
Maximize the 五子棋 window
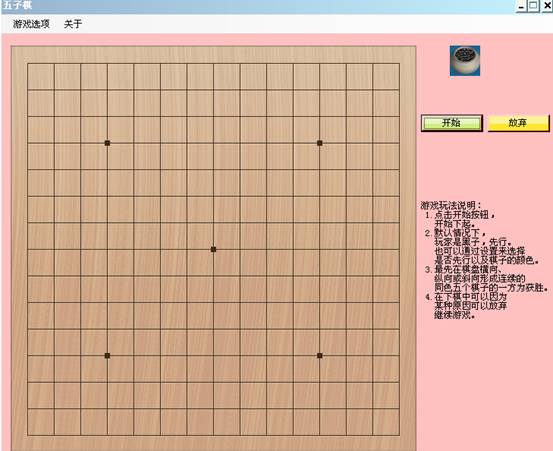click(534, 6)
